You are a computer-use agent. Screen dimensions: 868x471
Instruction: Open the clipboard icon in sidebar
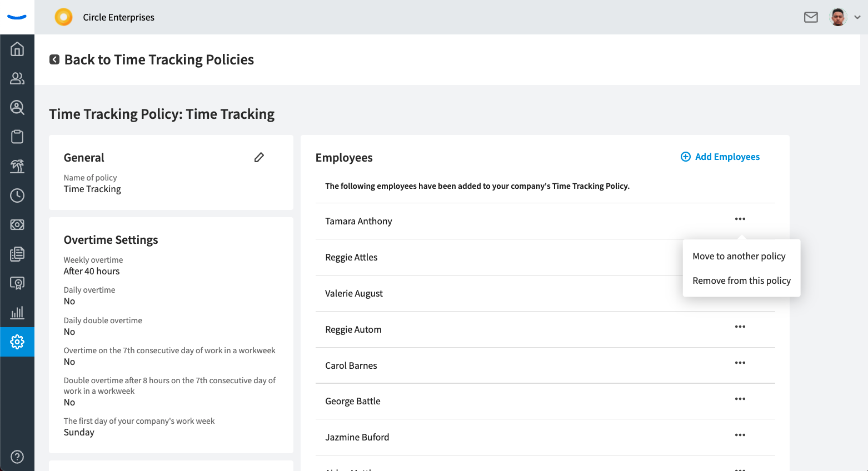click(17, 137)
